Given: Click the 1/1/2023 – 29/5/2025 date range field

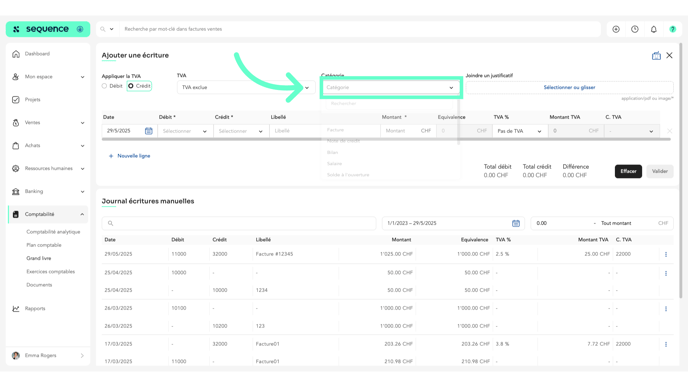Looking at the screenshot, I should [452, 223].
